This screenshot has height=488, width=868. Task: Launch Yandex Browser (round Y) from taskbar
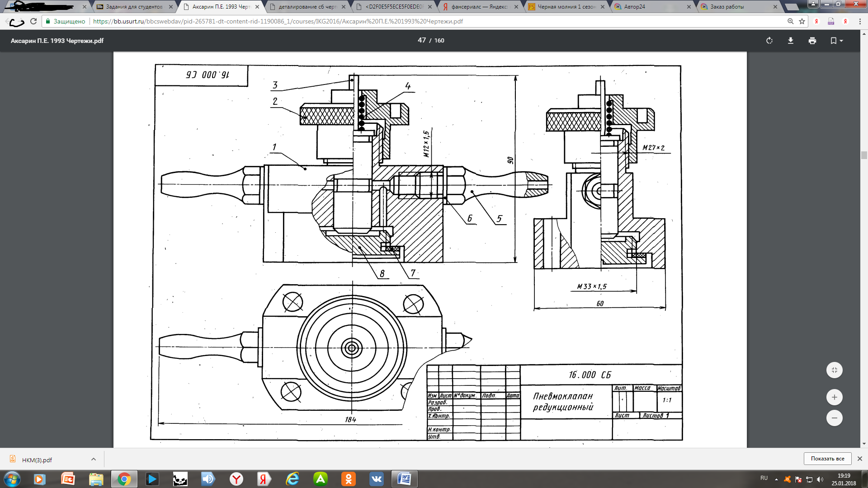[236, 479]
